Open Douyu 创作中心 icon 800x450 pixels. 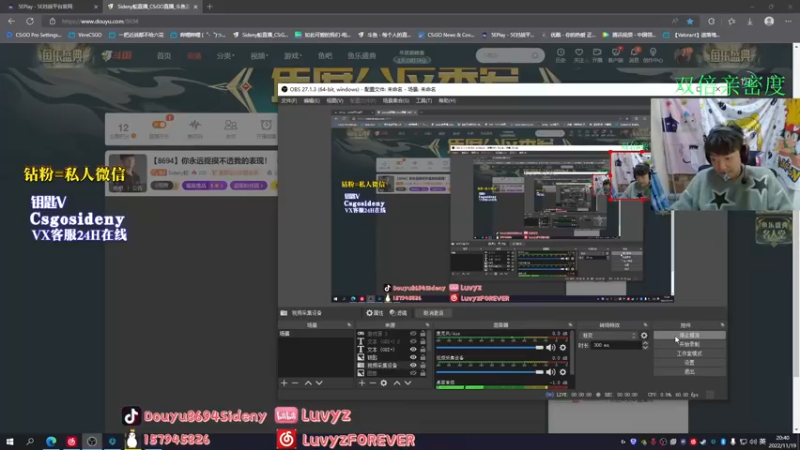653,56
